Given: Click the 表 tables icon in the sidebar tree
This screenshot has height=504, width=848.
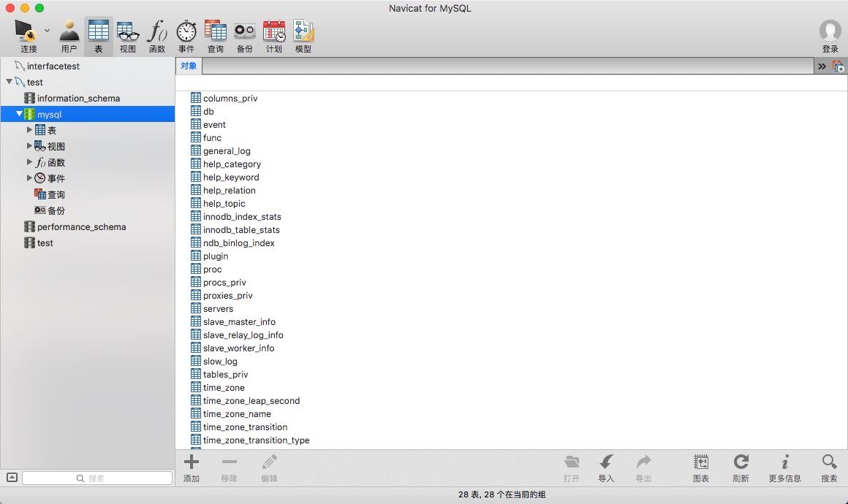Looking at the screenshot, I should coord(40,129).
